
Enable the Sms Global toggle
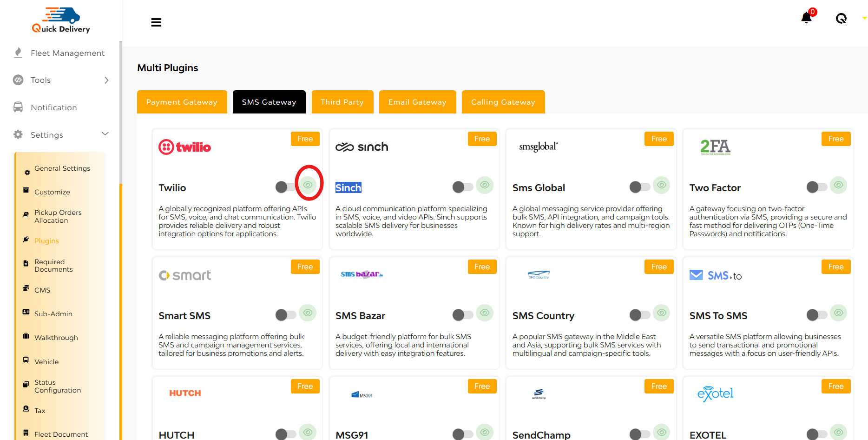tap(640, 187)
